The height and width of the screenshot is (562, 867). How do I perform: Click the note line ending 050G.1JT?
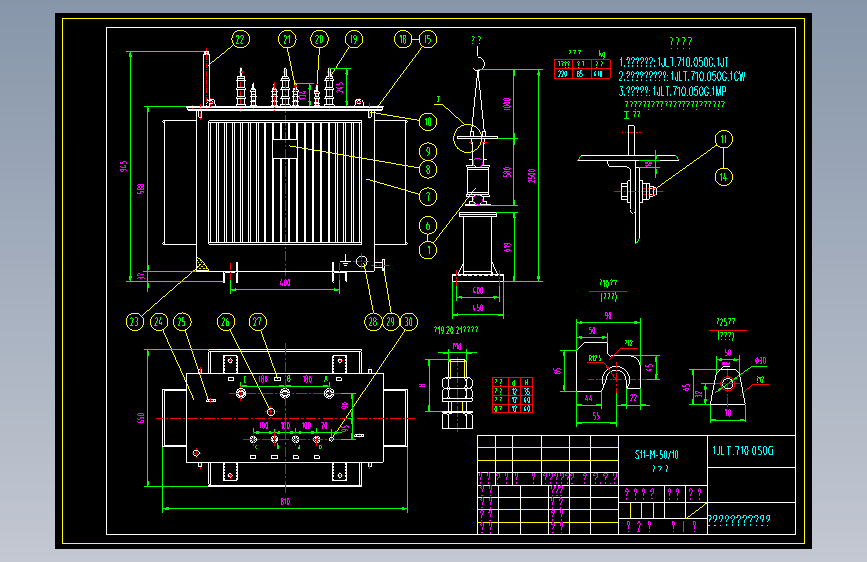(674, 62)
